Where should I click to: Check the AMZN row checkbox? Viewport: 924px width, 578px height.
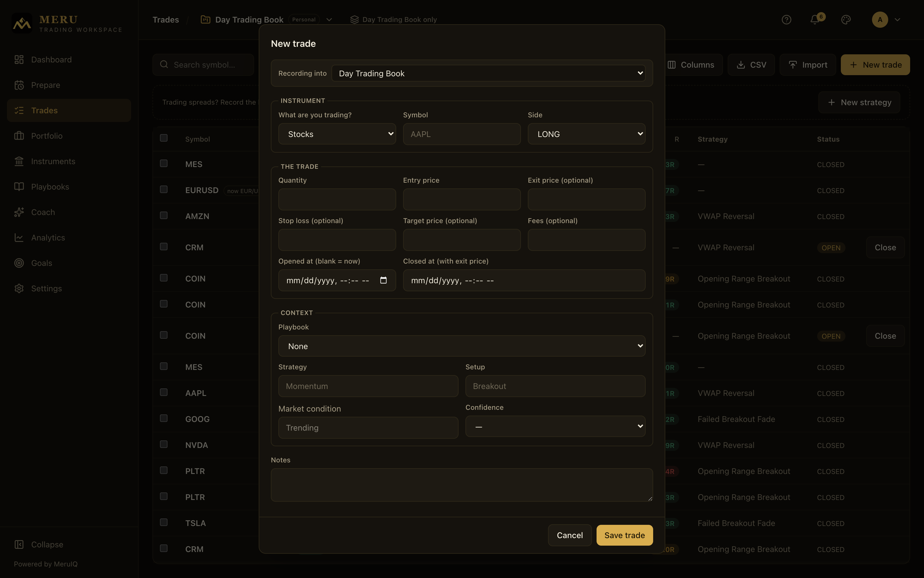164,215
